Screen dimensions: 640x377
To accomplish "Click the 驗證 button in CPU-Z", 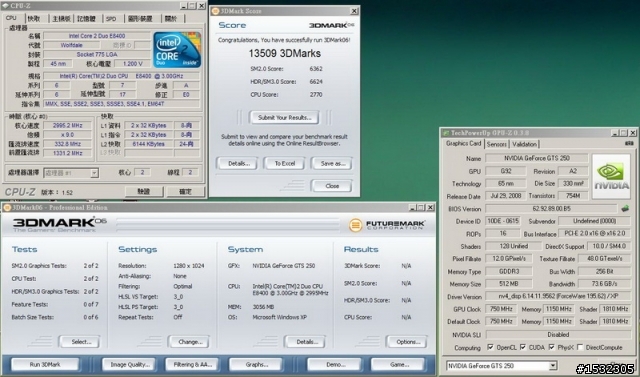I will pyautogui.click(x=144, y=191).
